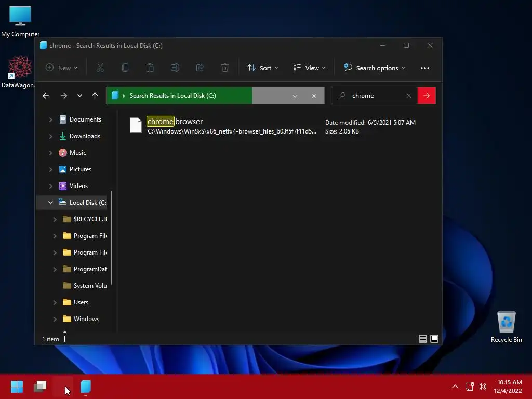Screen dimensions: 532x399
Task: Open the New item dropdown
Action: (x=62, y=68)
